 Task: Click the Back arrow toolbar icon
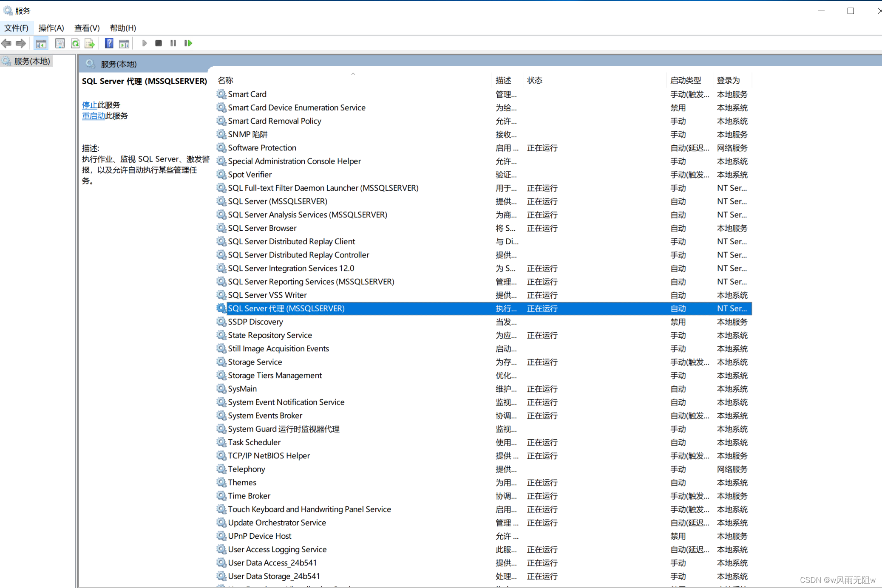coord(6,43)
